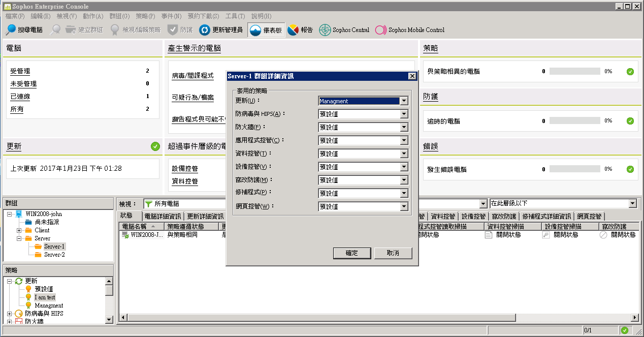This screenshot has width=644, height=337.
Task: Click the 過時的電腦 progress bar
Action: click(x=575, y=121)
